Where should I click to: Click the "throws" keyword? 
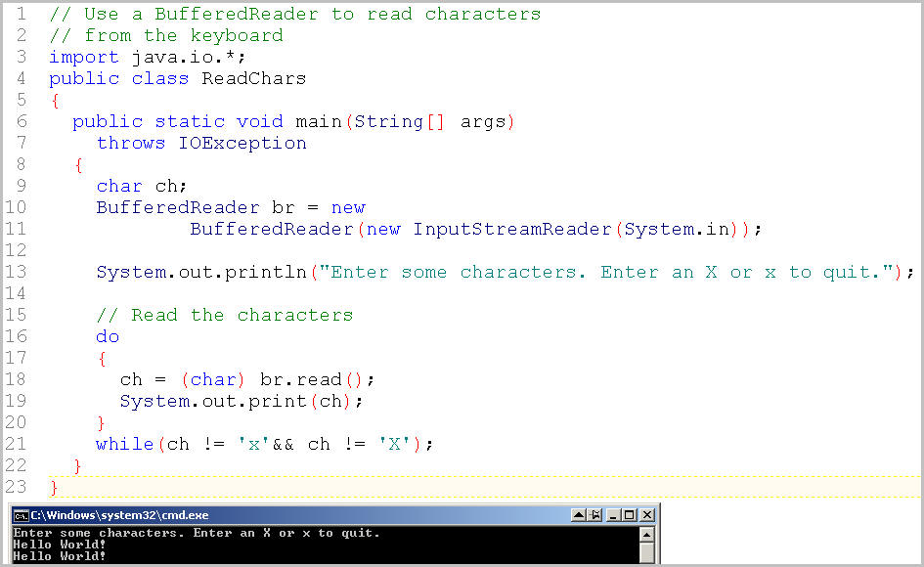(131, 144)
